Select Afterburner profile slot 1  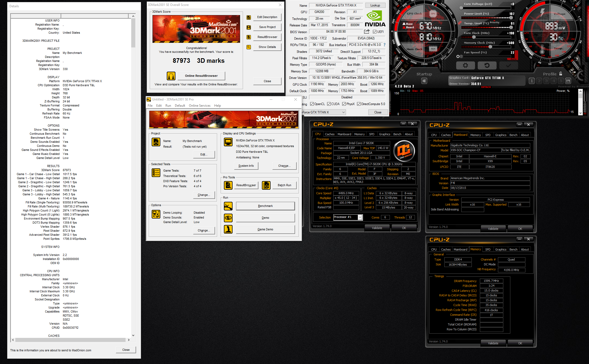(x=532, y=81)
